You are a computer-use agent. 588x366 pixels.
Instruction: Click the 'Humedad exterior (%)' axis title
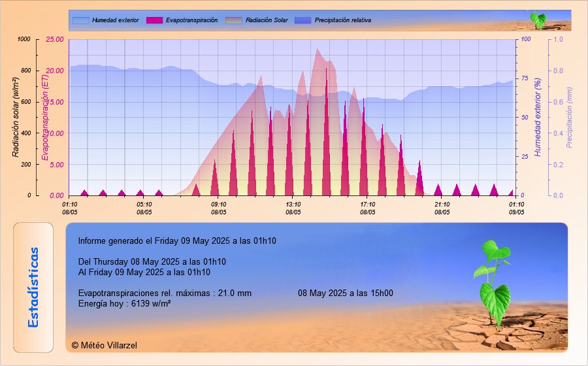[x=537, y=118]
